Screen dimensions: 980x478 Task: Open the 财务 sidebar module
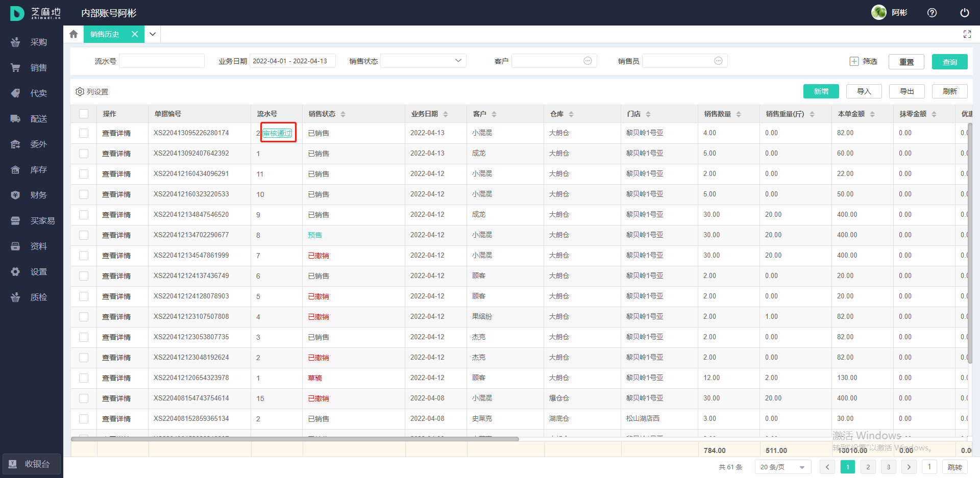(x=32, y=195)
